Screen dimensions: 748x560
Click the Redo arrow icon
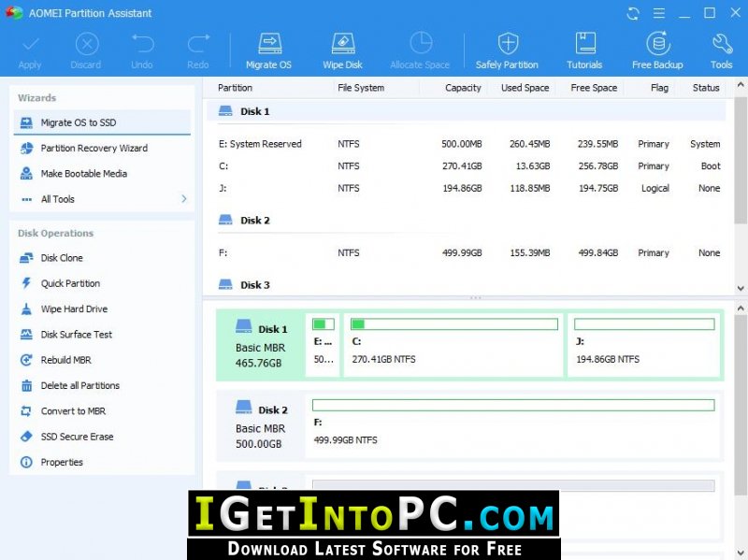click(x=198, y=44)
